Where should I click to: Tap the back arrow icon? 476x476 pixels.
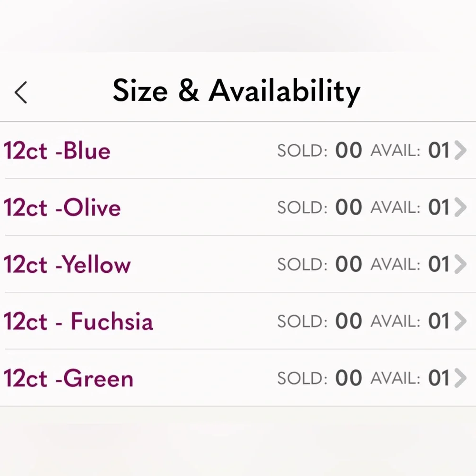(x=20, y=92)
